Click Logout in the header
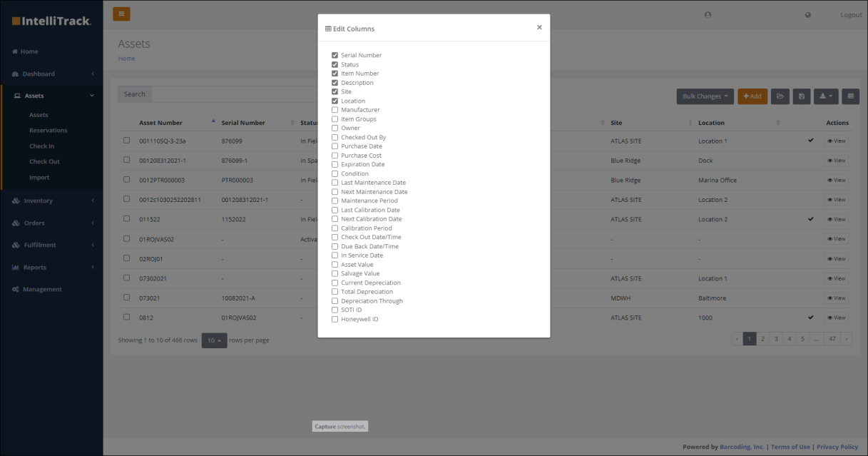Image resolution: width=868 pixels, height=456 pixels. pos(851,15)
